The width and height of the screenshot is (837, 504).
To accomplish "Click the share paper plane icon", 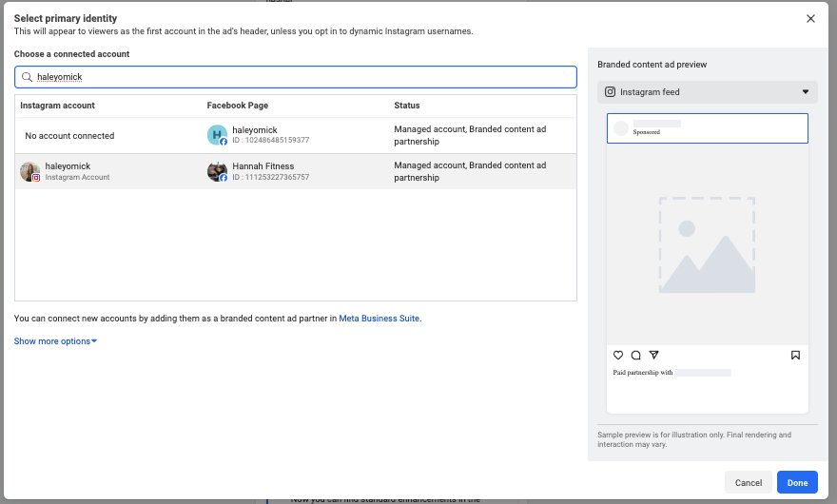I will 653,356.
